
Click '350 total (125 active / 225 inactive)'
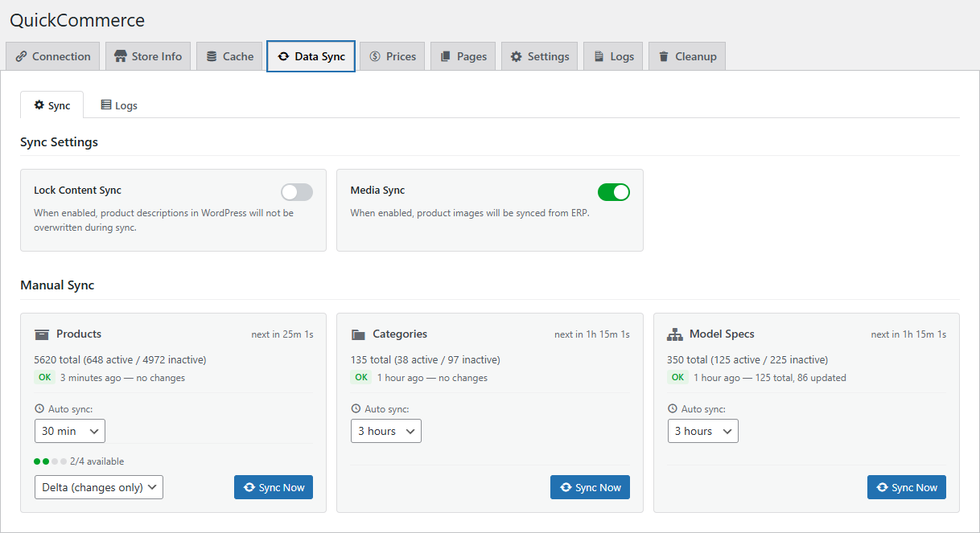point(747,359)
